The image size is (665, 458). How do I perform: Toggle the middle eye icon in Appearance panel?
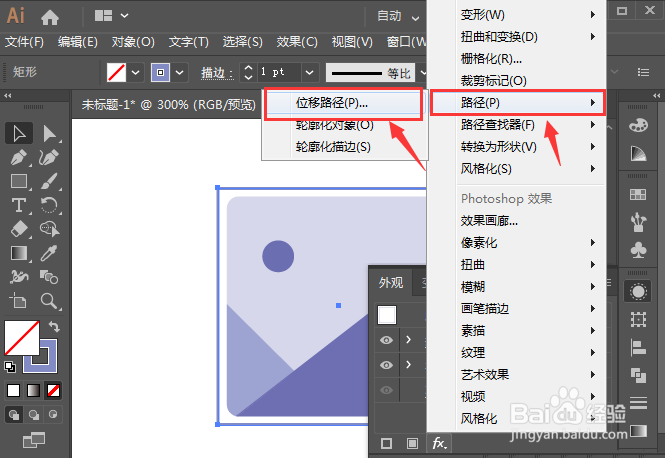(x=386, y=365)
